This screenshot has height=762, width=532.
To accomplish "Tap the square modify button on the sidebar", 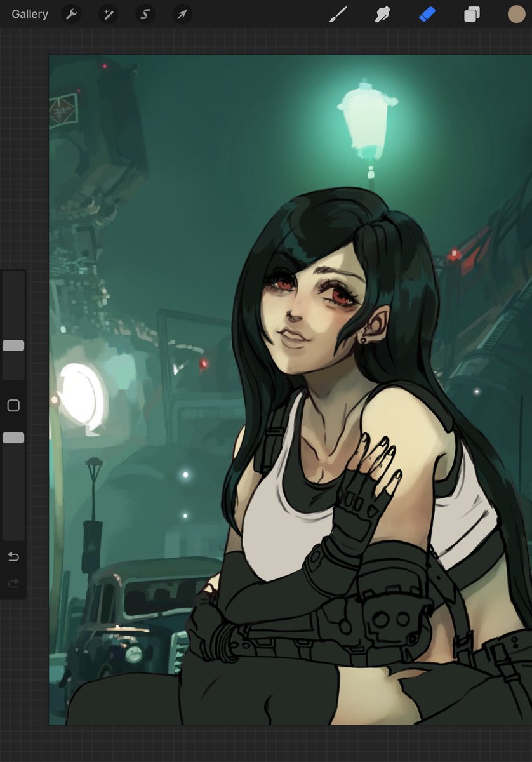I will [13, 405].
